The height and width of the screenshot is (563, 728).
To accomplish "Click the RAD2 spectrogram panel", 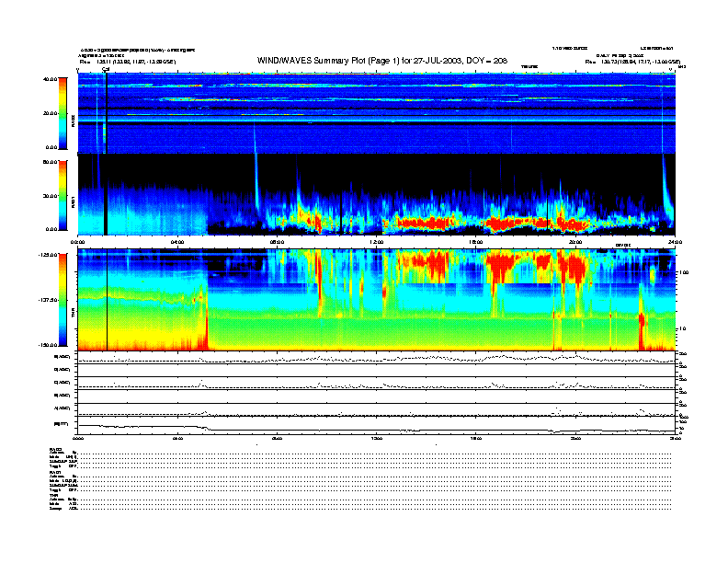I will click(x=377, y=113).
